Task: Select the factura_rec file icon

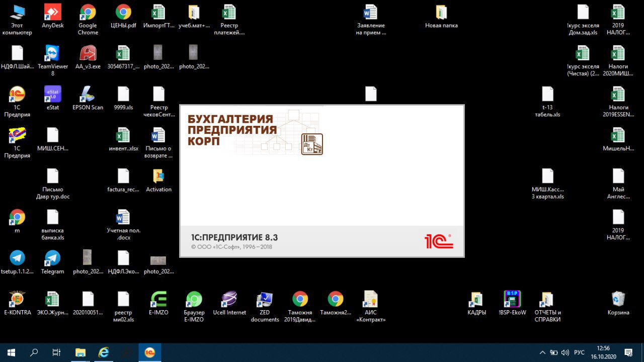Action: [x=123, y=180]
